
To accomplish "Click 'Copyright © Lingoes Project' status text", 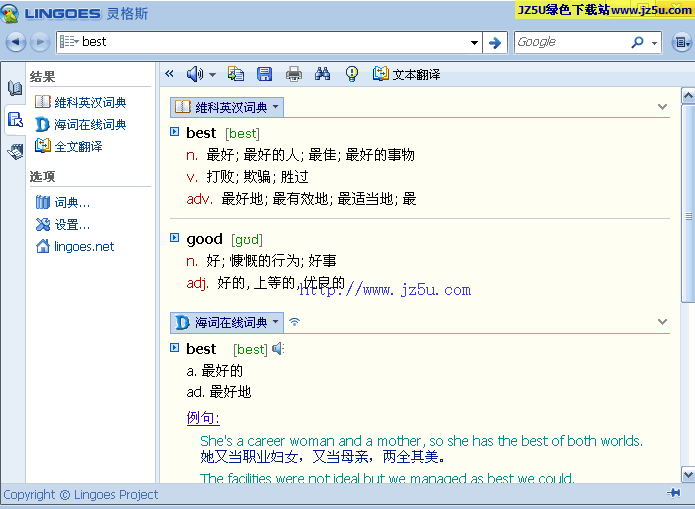I will tap(81, 494).
